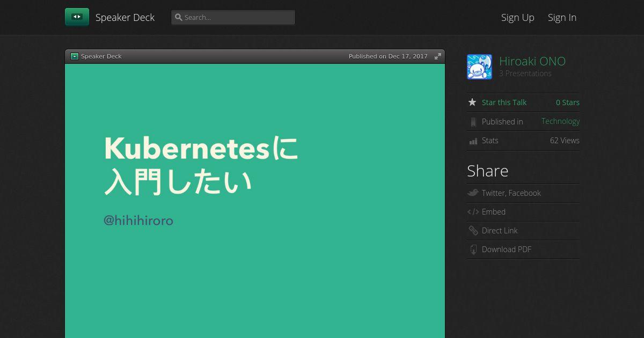
Task: Click the 0 Stars count
Action: point(568,102)
